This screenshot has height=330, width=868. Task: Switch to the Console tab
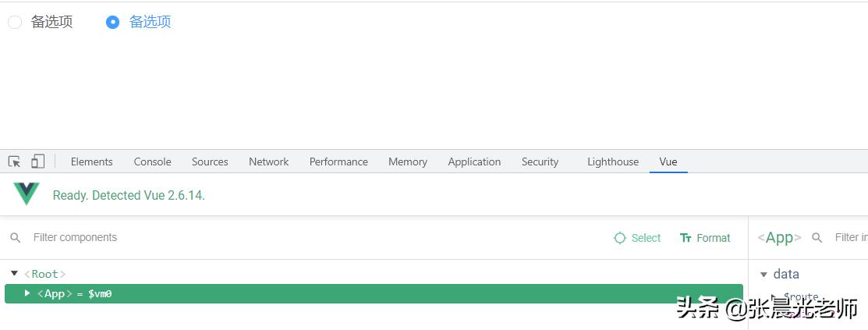(152, 161)
